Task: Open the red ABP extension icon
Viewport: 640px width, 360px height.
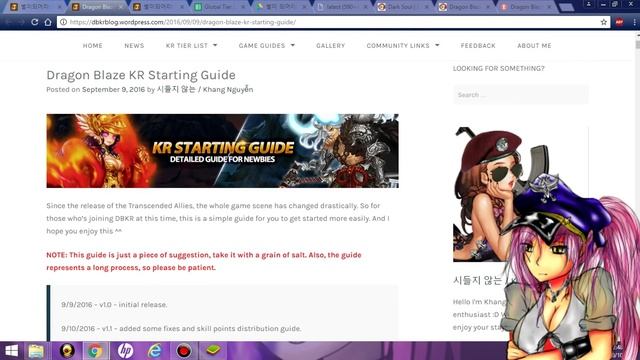Action: coord(619,22)
